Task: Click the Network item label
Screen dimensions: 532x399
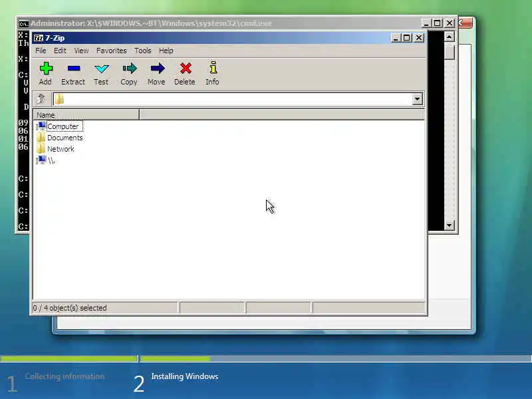Action: (x=61, y=149)
